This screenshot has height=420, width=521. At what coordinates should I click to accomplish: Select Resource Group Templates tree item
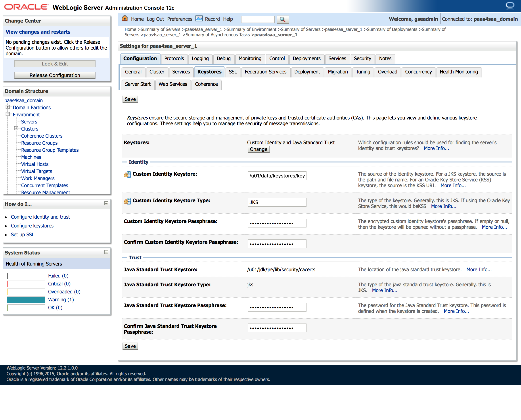50,150
